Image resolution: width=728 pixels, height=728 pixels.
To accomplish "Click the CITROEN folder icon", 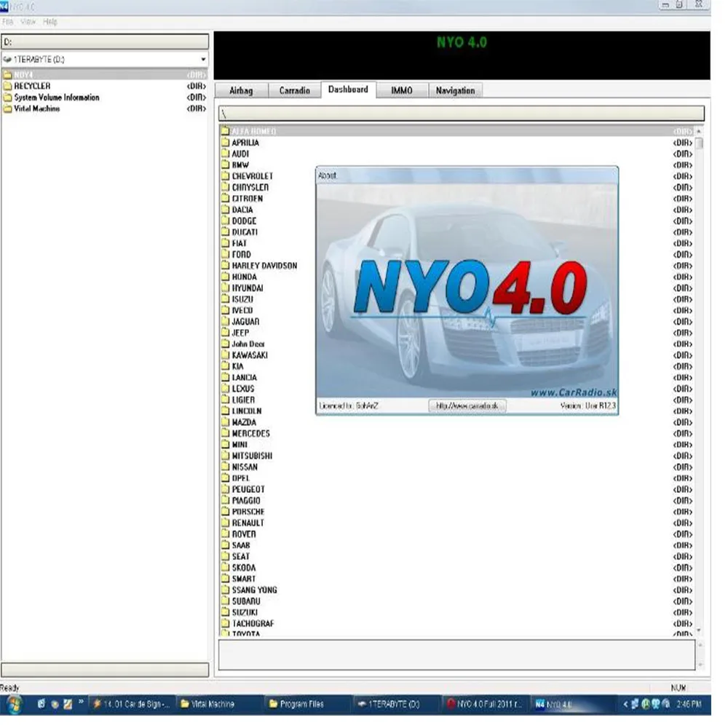I will [x=225, y=198].
